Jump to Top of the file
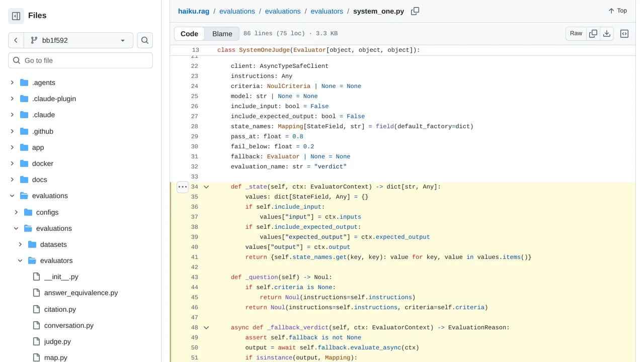The image size is (644, 362). pyautogui.click(x=617, y=11)
